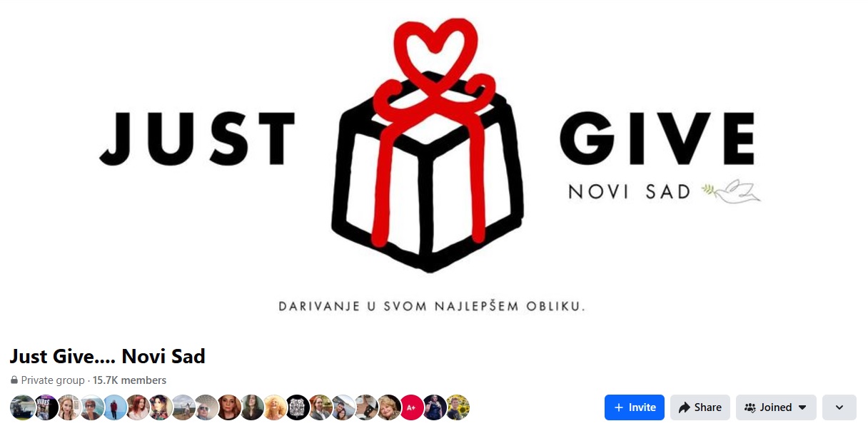Click the caret arrow next to Joined
The image size is (868, 431).
coord(802,407)
